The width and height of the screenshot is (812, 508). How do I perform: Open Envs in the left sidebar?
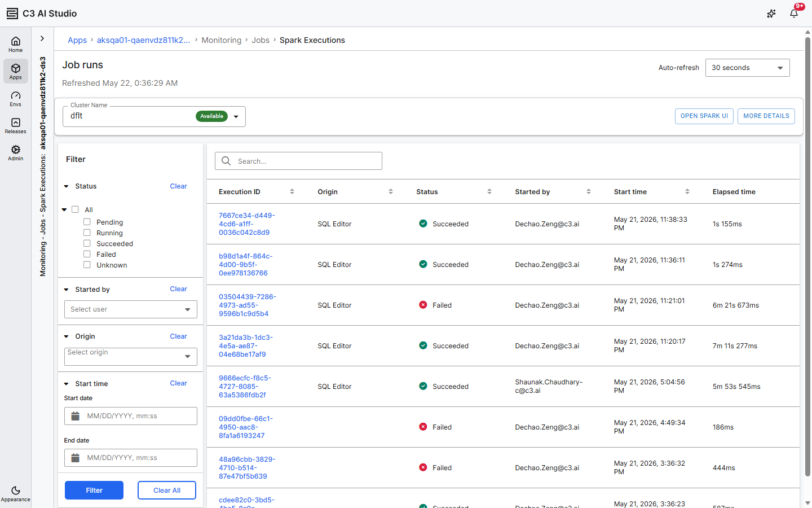pyautogui.click(x=16, y=99)
